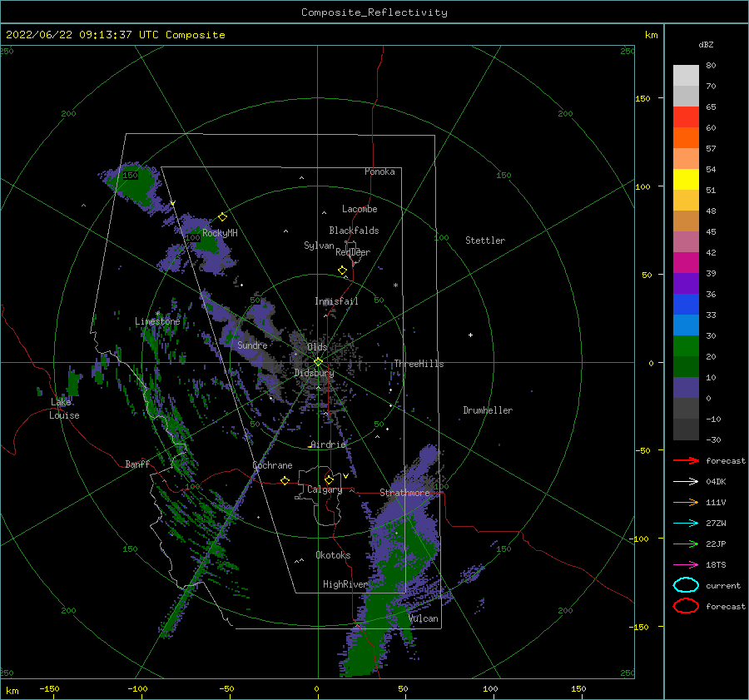Click the Innisfail label
The height and width of the screenshot is (700, 749).
(336, 301)
